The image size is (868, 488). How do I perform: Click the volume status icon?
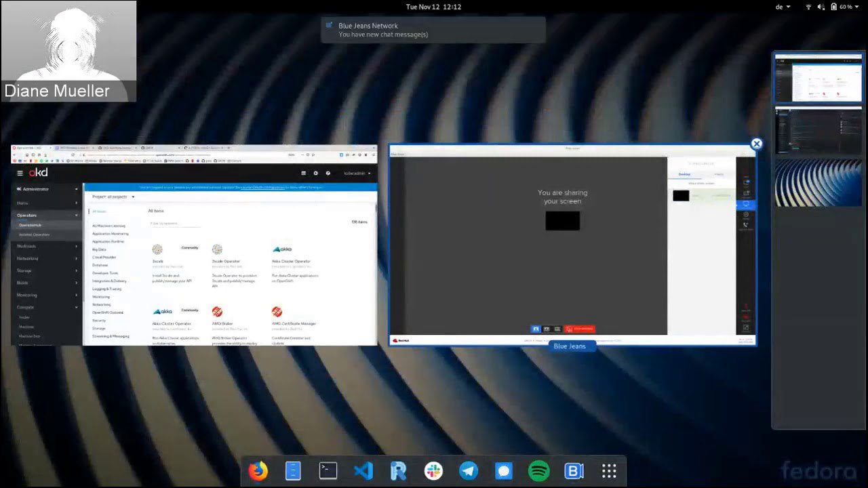(821, 7)
